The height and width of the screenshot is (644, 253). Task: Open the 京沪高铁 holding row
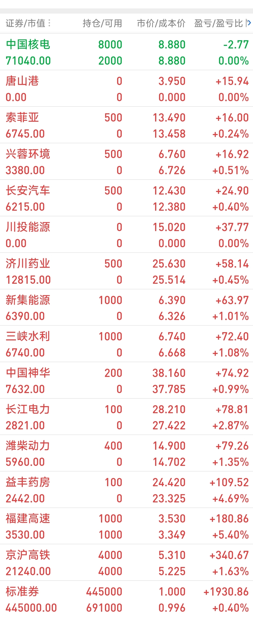(126, 563)
